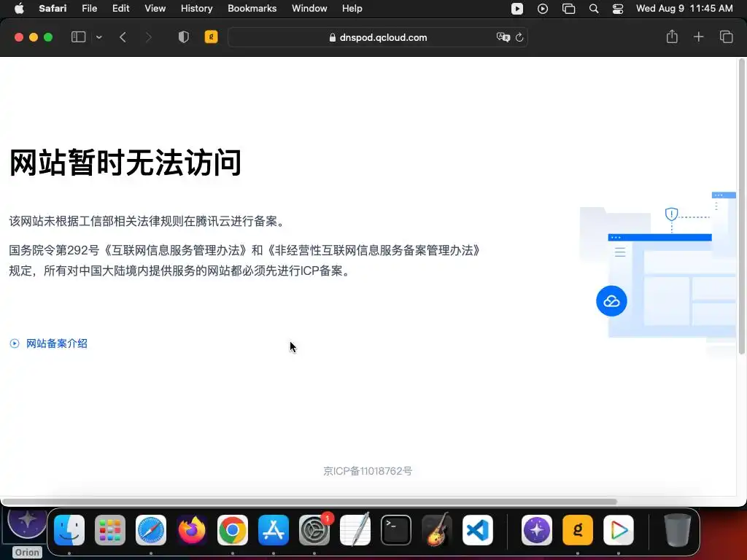Open the privacy report shield icon
This screenshot has height=560, width=747.
(x=183, y=37)
